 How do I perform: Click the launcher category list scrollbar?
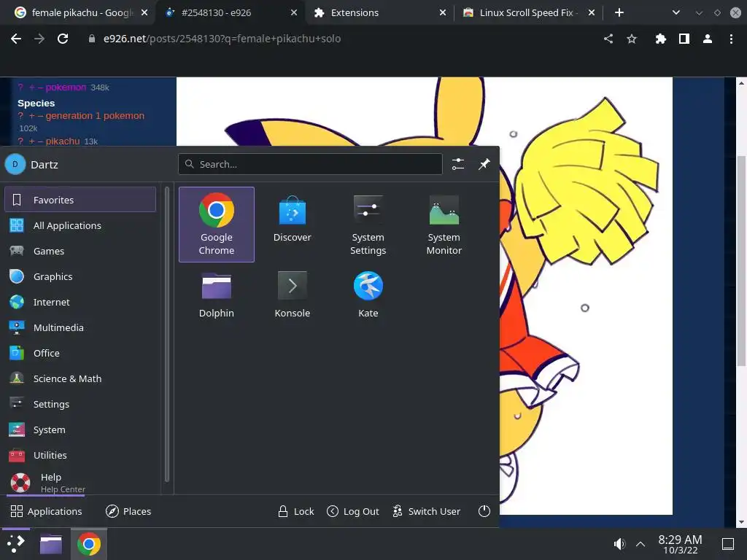click(167, 334)
